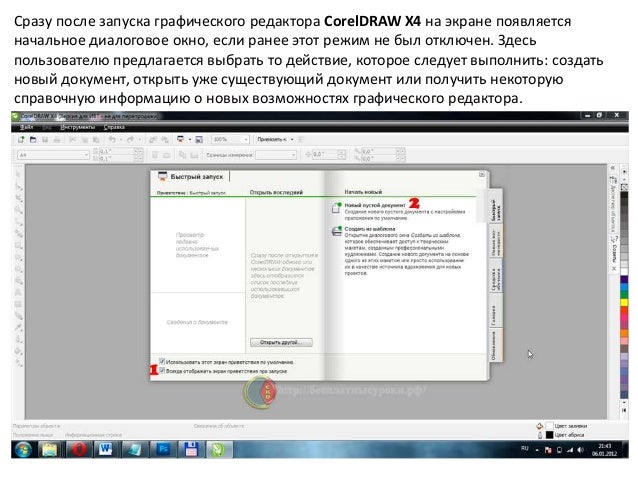Viewport: 638px width, 479px height.
Task: Click the New document toolbar icon
Action: click(x=21, y=140)
